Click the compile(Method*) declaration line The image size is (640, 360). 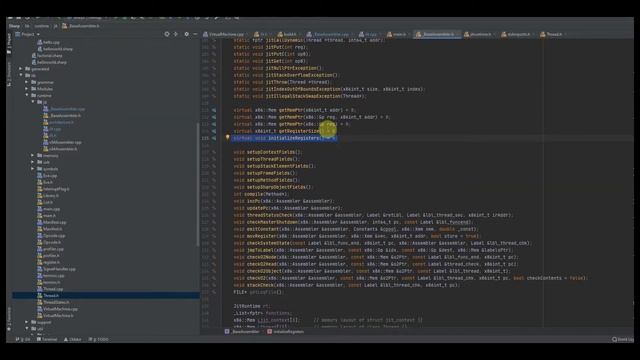261,194
